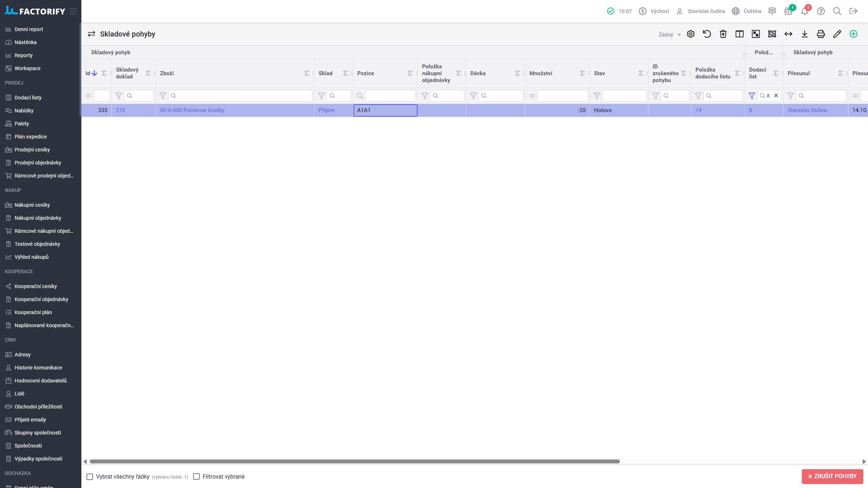The image size is (868, 488).
Task: Click the green add new record icon
Action: pyautogui.click(x=853, y=34)
